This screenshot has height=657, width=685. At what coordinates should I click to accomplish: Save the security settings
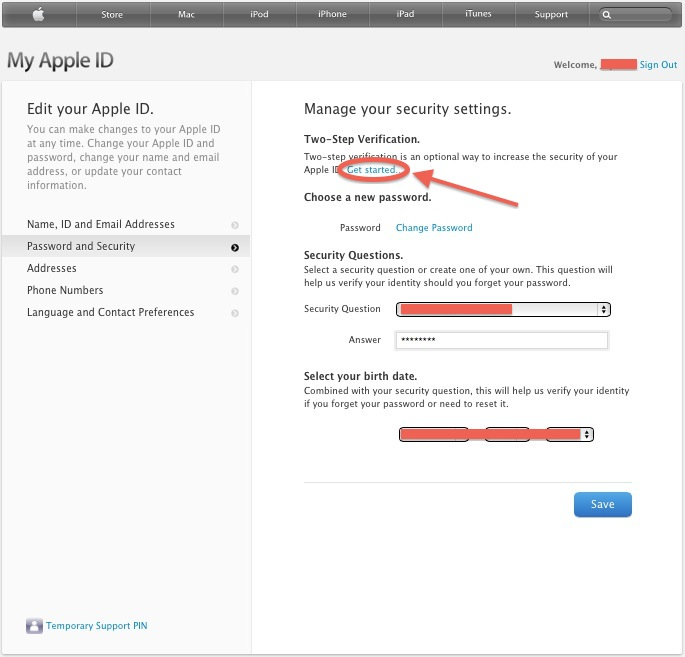pyautogui.click(x=602, y=505)
